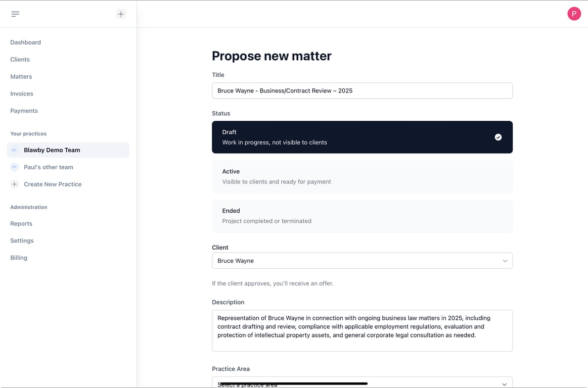Open the Matters page in sidebar
This screenshot has height=388, width=588.
[21, 77]
